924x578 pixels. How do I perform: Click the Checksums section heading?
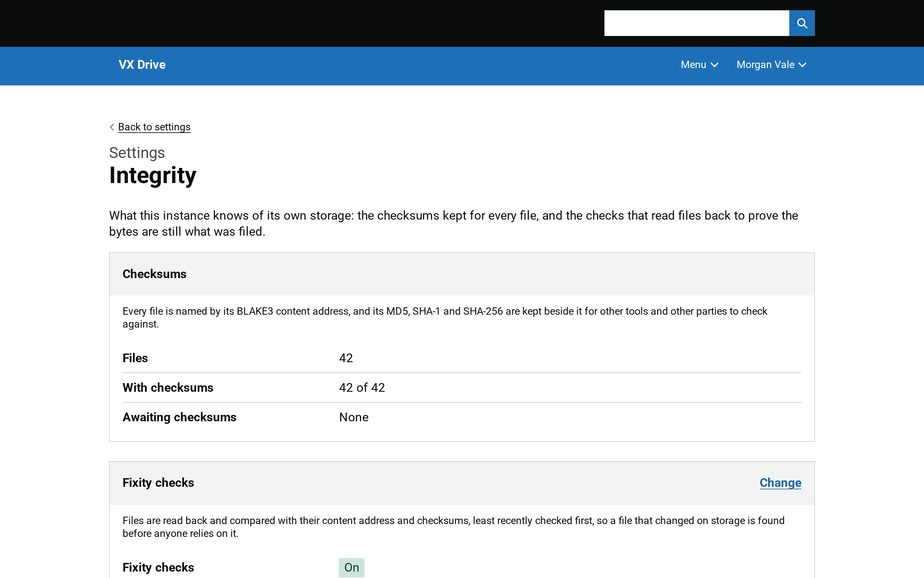[x=154, y=274]
